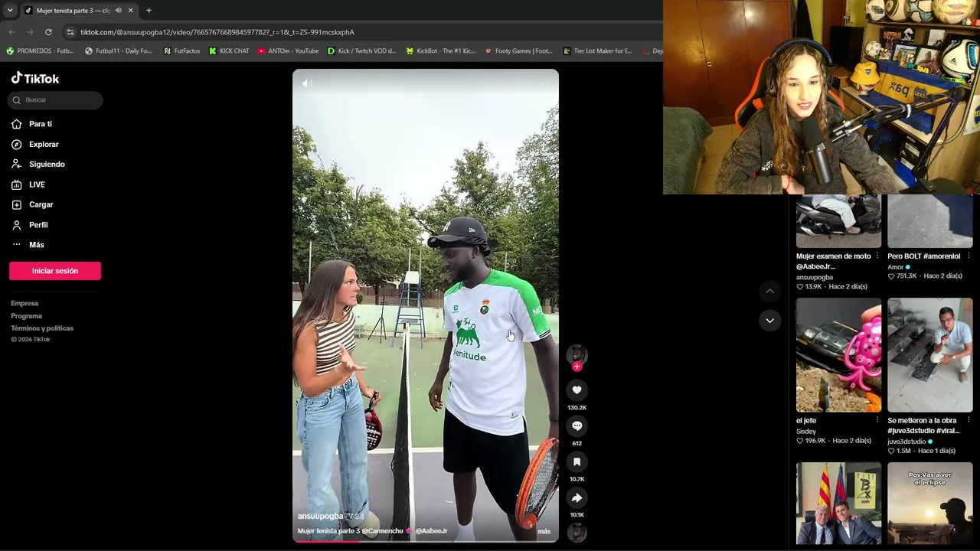980x551 pixels.
Task: Unmute the TikTok video with speaker icon
Action: [x=307, y=83]
